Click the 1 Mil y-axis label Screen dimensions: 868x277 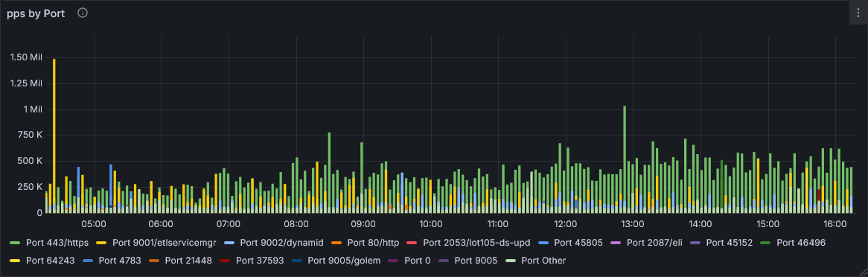(32, 109)
